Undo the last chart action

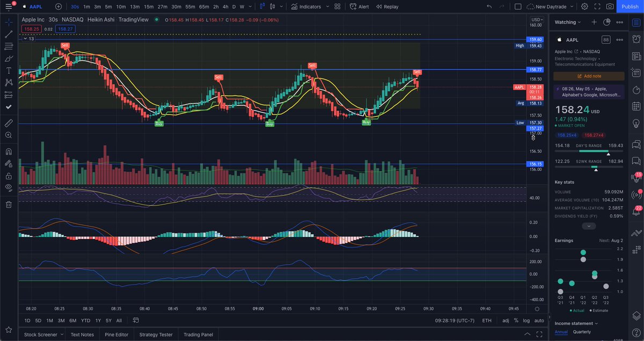(x=488, y=6)
